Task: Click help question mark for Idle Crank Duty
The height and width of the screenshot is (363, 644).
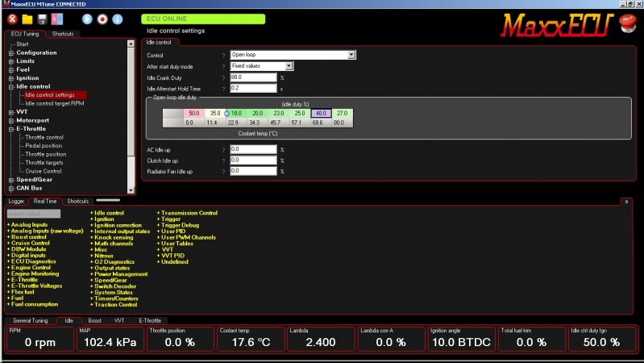Action: [x=224, y=77]
